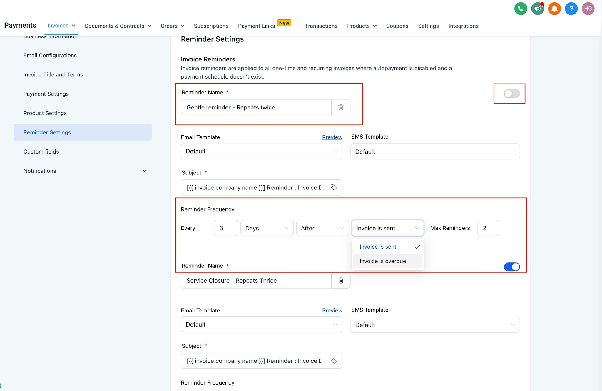Viewport: 602px width, 391px height.
Task: Open first reminder SMS Template dropdown
Action: 435,152
